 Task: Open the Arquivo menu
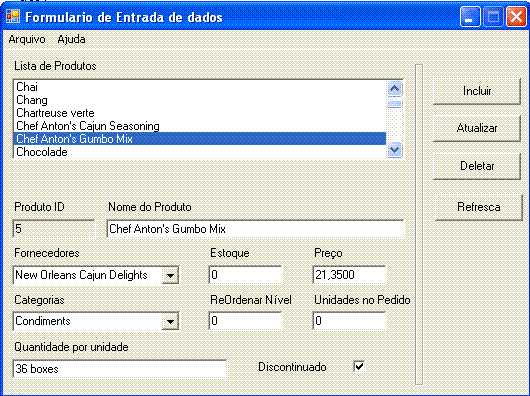27,39
